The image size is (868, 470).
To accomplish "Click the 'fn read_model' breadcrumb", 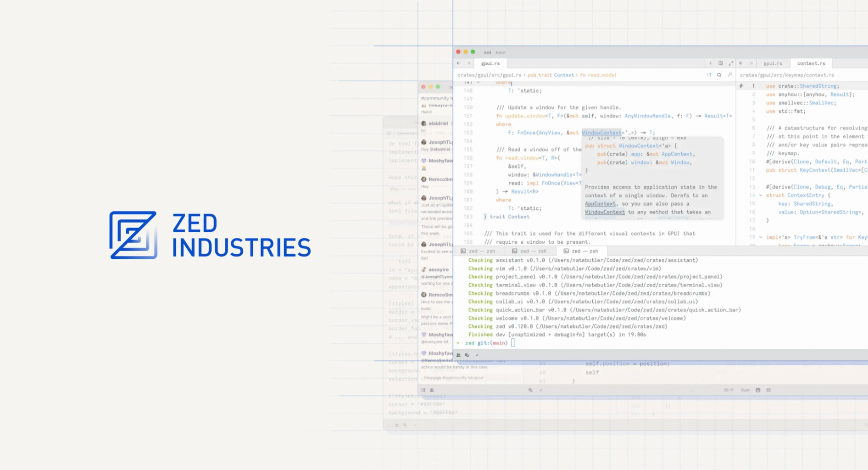I will [x=598, y=75].
